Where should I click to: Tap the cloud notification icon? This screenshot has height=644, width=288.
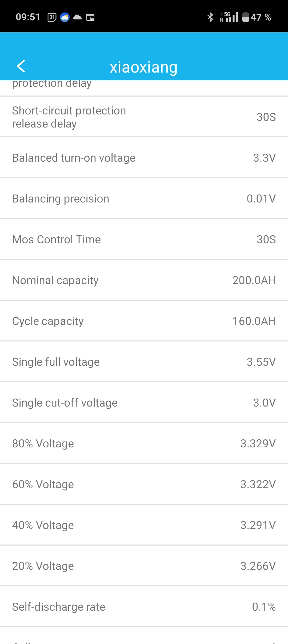click(x=78, y=17)
